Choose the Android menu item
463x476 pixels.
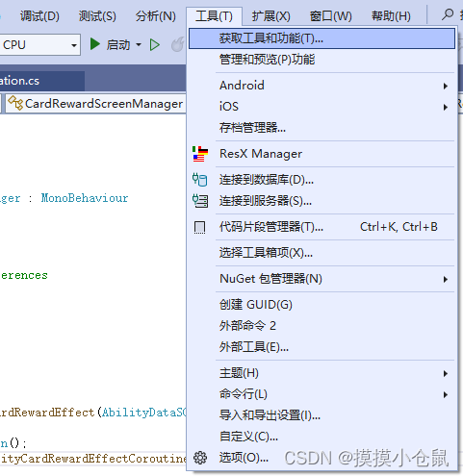(322, 86)
